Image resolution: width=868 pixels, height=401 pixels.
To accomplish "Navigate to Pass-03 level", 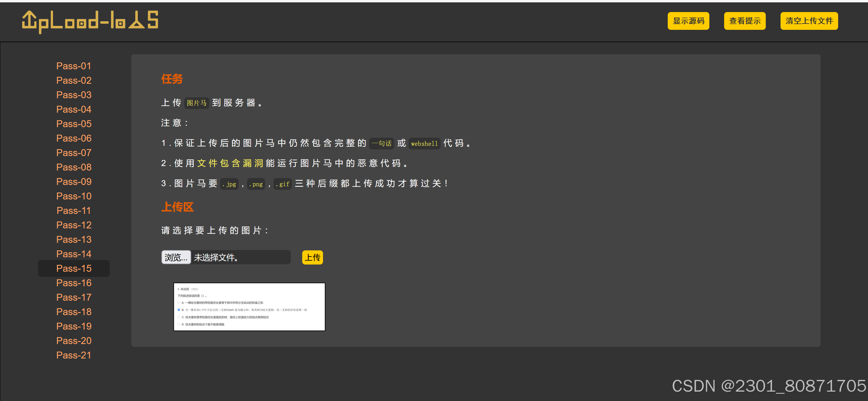I will tap(74, 95).
